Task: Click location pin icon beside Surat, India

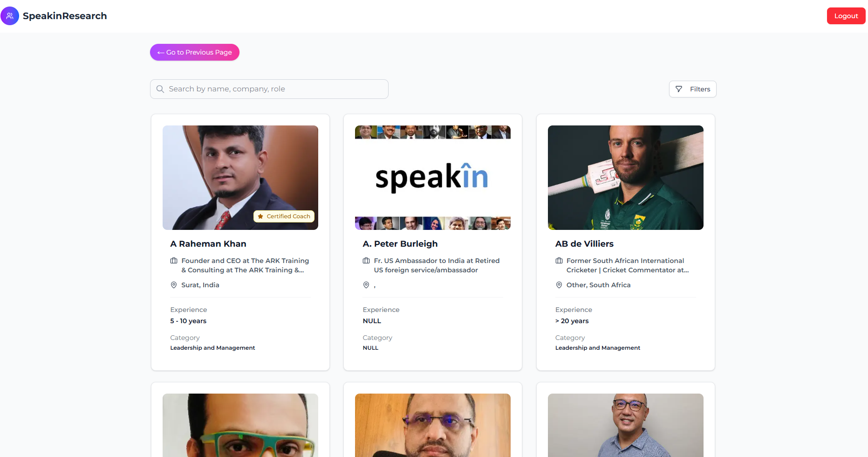Action: coord(174,285)
